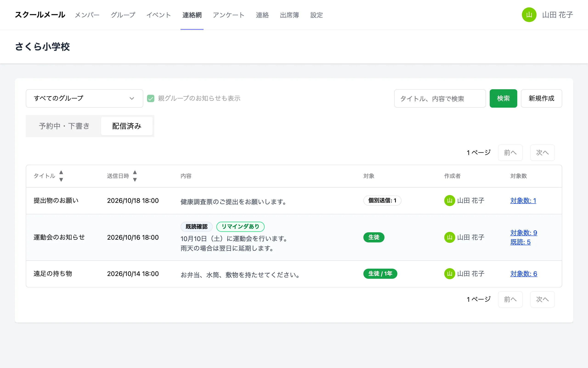The height and width of the screenshot is (368, 588).
Task: Open the アンケート nav item
Action: 229,15
